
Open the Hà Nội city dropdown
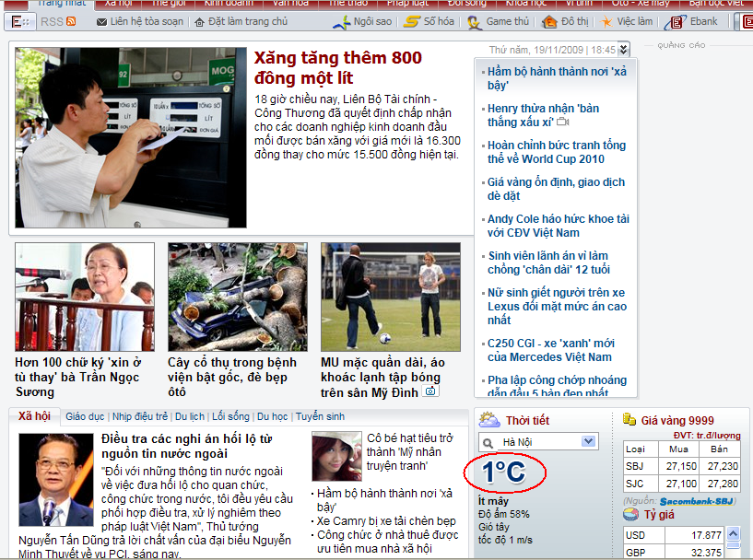pos(588,441)
